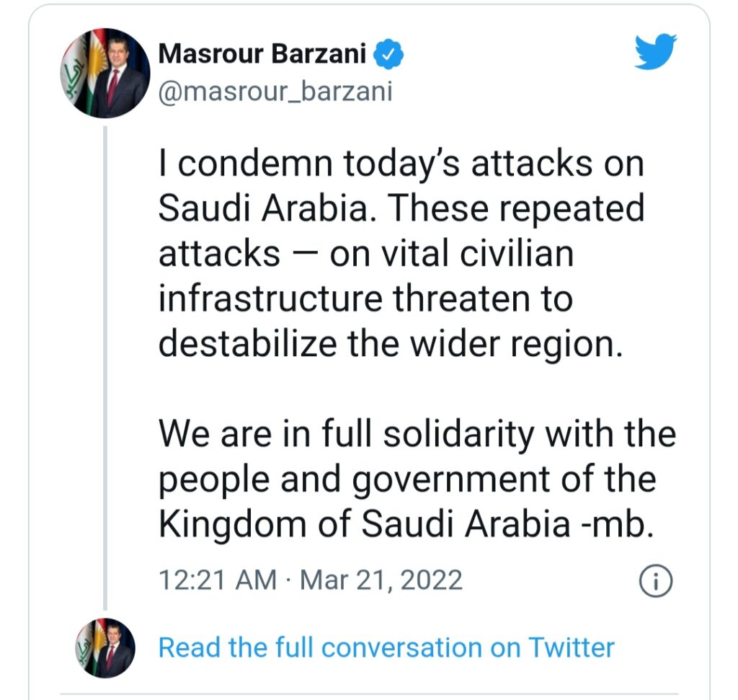Click "Kingdom of Saudi Arabia" in the tweet
738x700 pixels.
(x=364, y=524)
